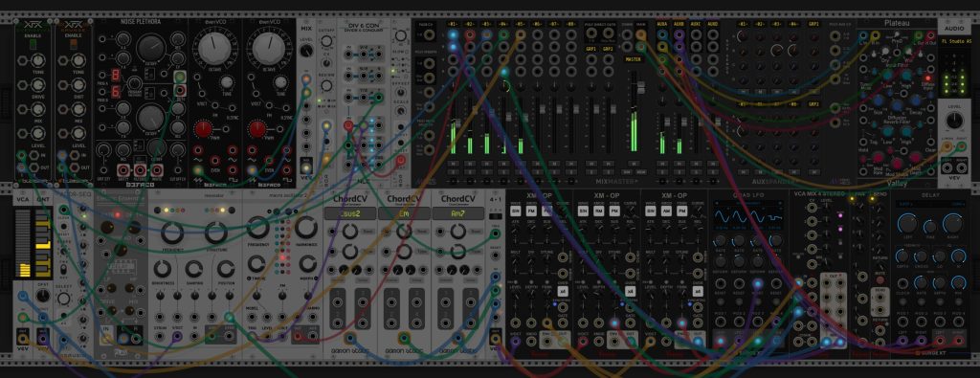Click the Noise Plethora PROG B digit display
This screenshot has width=980, height=378.
pos(115,92)
